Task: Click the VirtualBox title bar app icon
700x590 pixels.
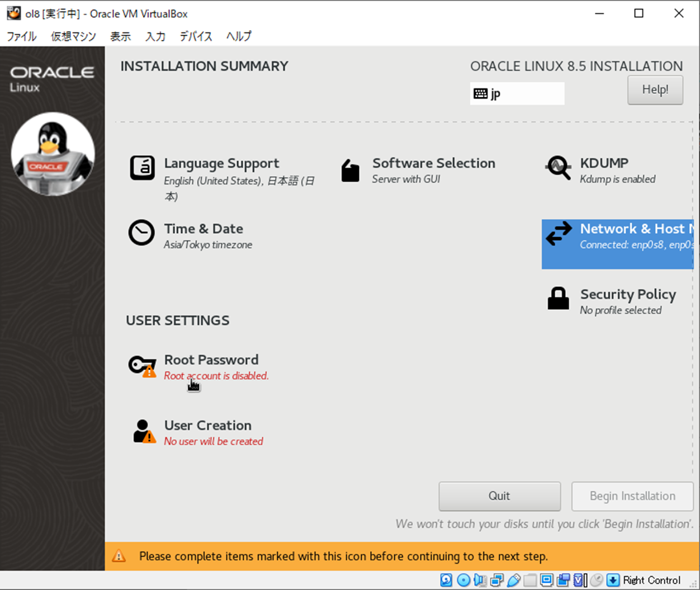Action: coord(13,13)
